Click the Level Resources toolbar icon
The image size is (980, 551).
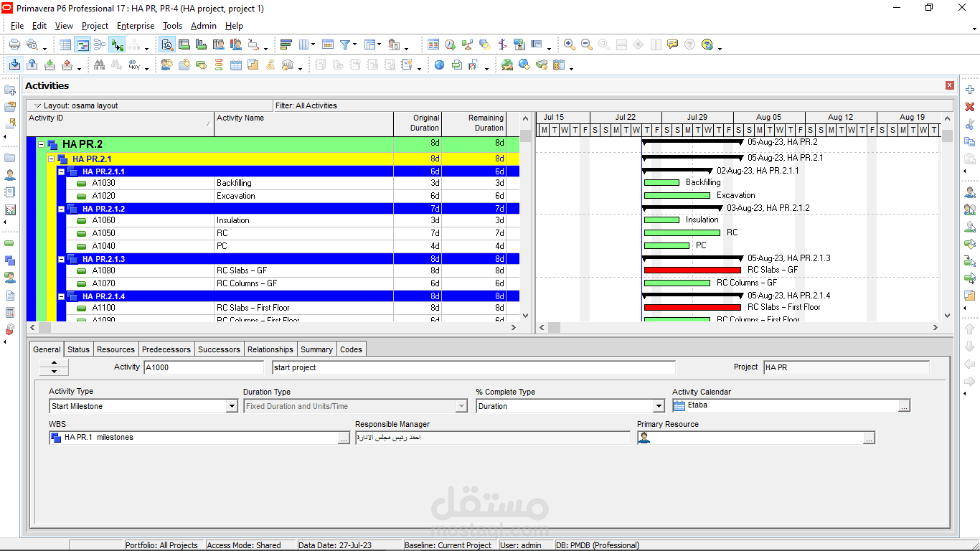(468, 44)
